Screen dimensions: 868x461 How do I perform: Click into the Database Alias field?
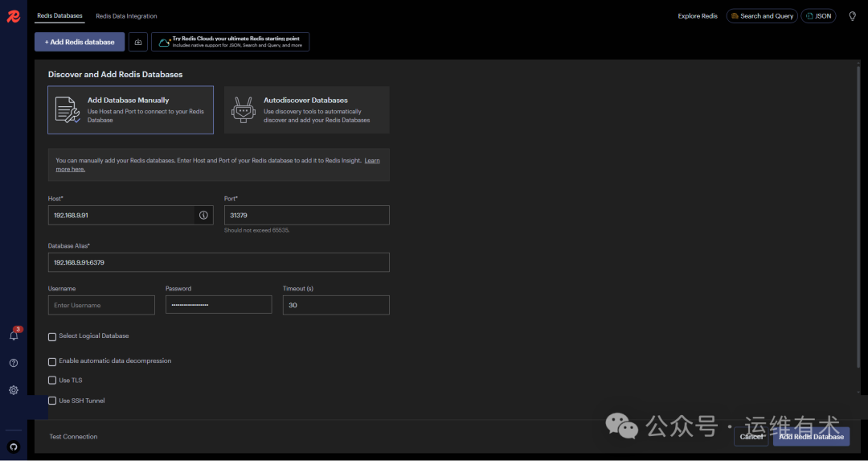[219, 262]
